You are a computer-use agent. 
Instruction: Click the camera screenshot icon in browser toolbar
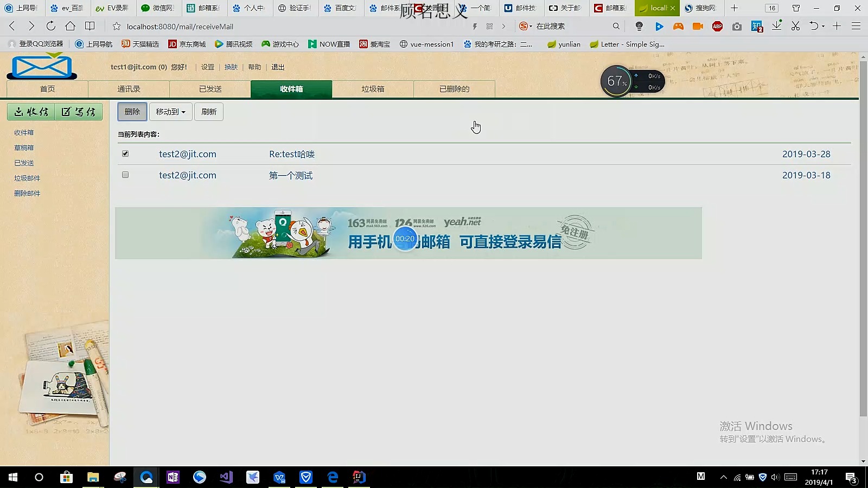pos(737,25)
